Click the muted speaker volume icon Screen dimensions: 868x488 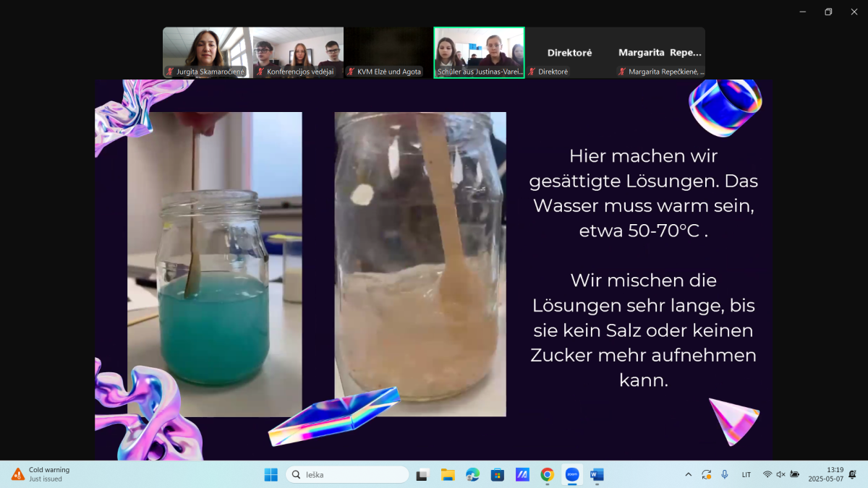780,475
